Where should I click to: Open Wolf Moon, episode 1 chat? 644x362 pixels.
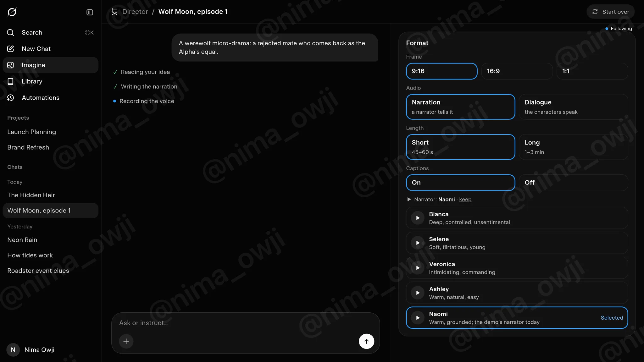tap(50, 211)
